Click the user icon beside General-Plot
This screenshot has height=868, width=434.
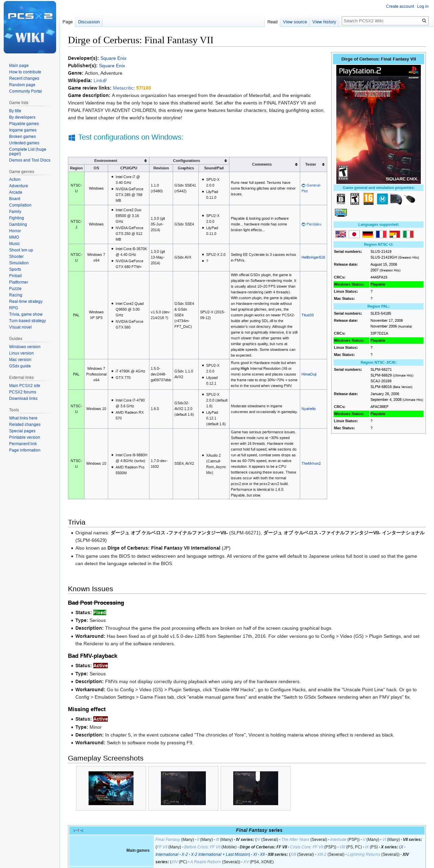coord(304,185)
